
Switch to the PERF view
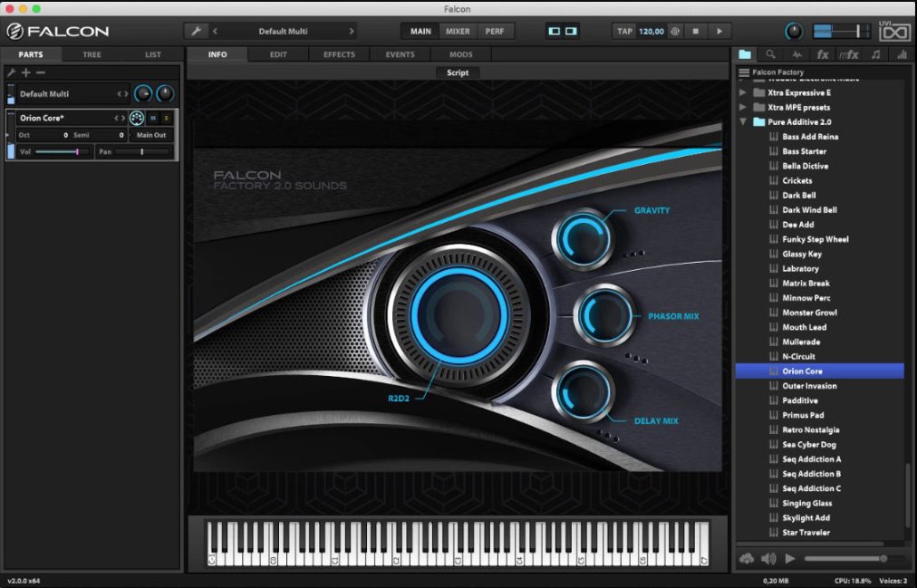pos(494,31)
